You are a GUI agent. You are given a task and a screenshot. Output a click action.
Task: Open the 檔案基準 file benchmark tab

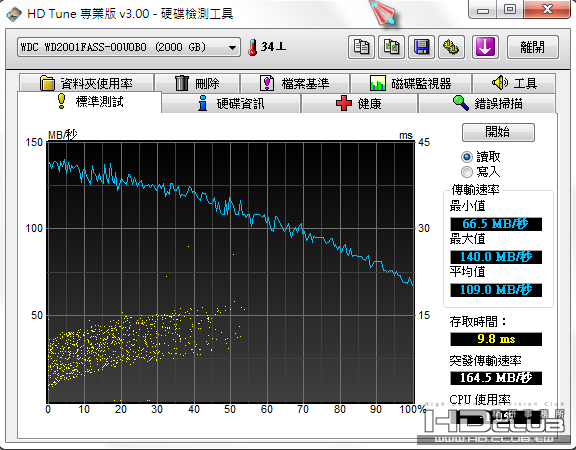click(x=295, y=83)
